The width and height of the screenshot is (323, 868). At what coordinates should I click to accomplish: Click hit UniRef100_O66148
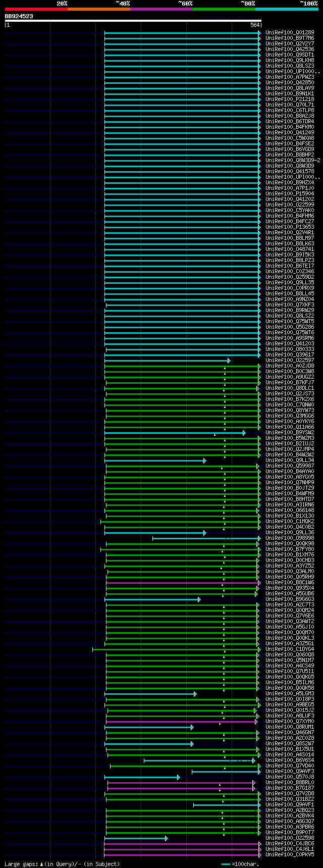point(290,510)
